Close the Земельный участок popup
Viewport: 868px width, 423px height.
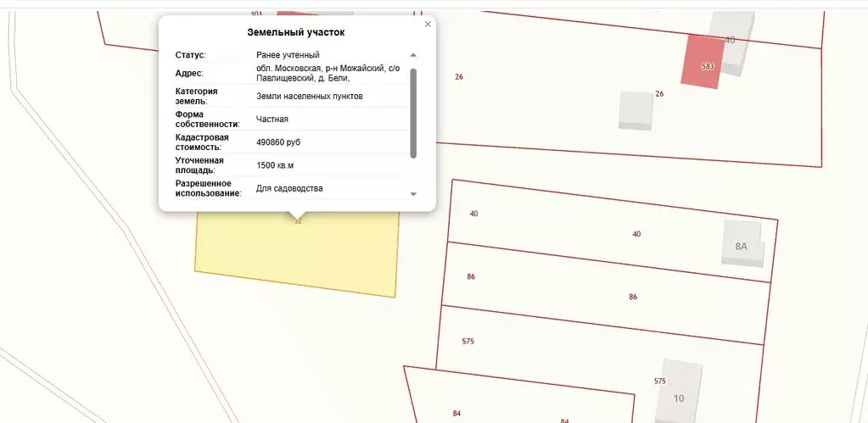tap(428, 25)
